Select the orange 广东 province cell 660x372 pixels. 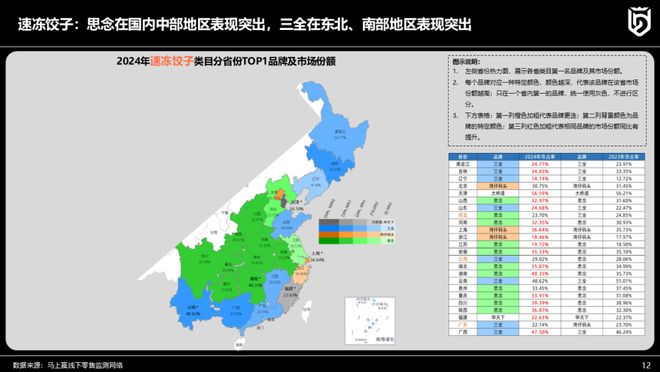pyautogui.click(x=463, y=324)
